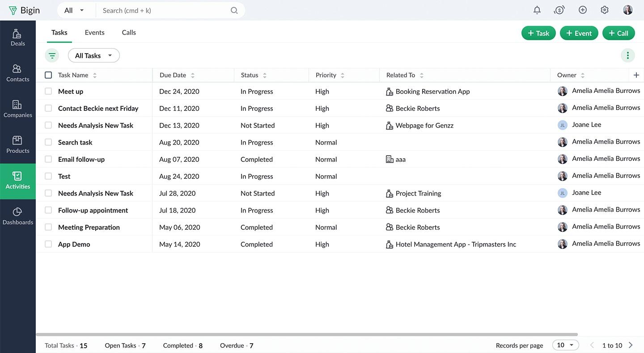Image resolution: width=644 pixels, height=353 pixels.
Task: Open Products from the sidebar
Action: tap(18, 145)
